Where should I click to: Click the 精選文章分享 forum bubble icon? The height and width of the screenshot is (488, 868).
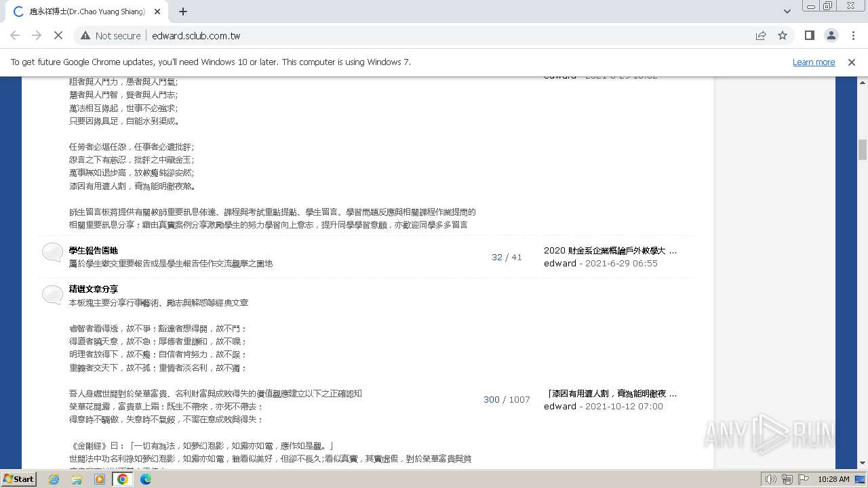point(52,295)
